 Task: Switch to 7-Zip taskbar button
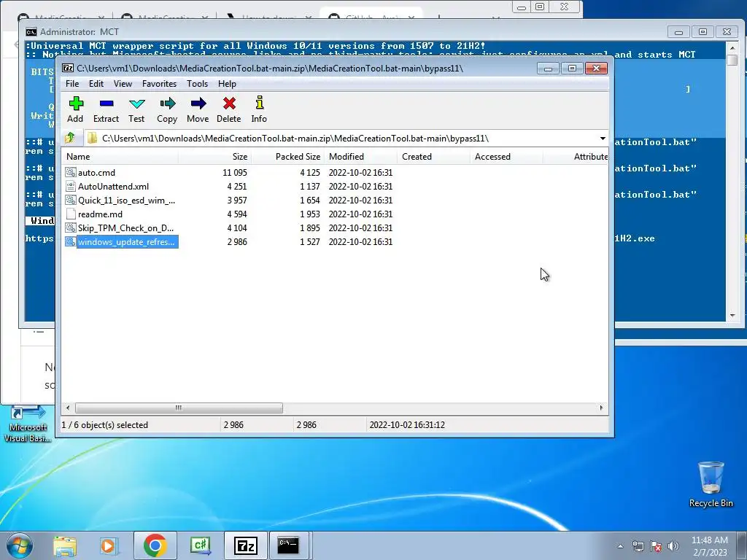246,545
